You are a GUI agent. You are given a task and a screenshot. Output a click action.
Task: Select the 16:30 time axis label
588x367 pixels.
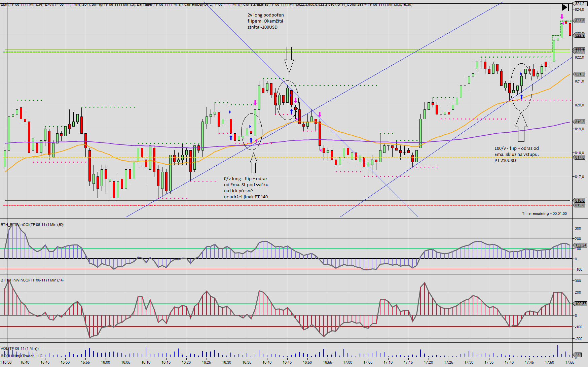pos(227,362)
